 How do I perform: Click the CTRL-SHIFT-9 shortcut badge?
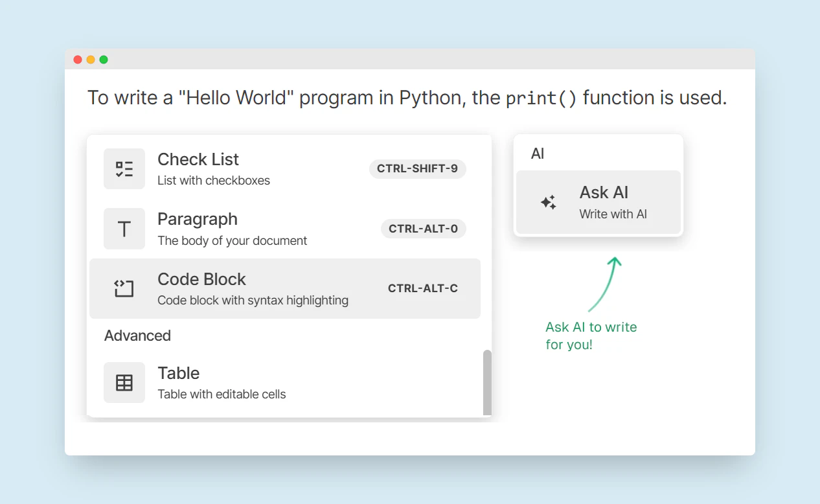coord(417,168)
